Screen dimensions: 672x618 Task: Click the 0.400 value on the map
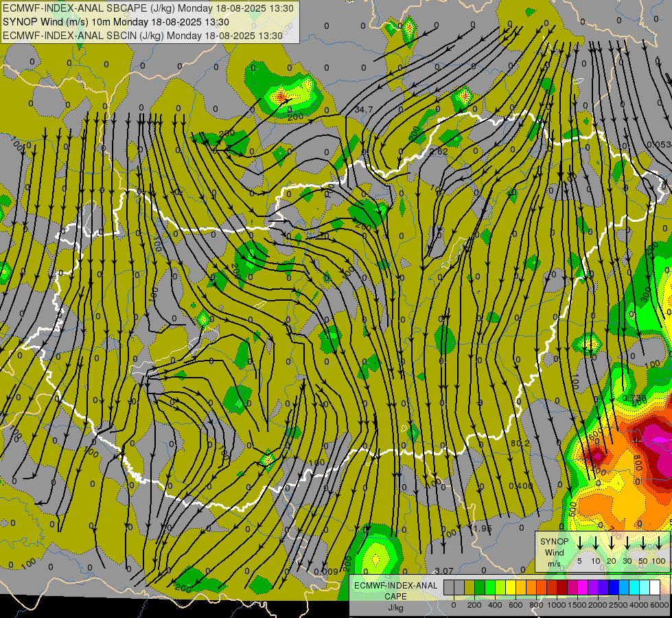coord(521,486)
